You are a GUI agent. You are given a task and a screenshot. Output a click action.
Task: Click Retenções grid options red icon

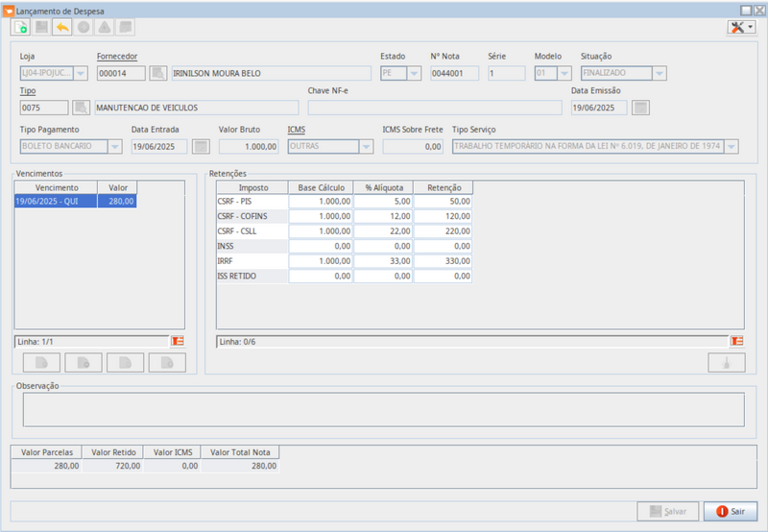[736, 341]
